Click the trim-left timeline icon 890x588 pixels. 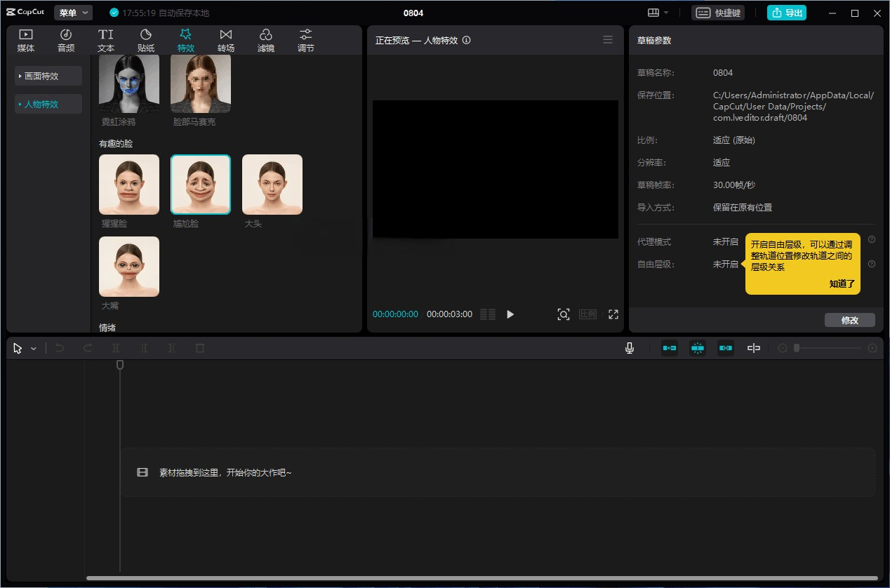click(x=144, y=348)
